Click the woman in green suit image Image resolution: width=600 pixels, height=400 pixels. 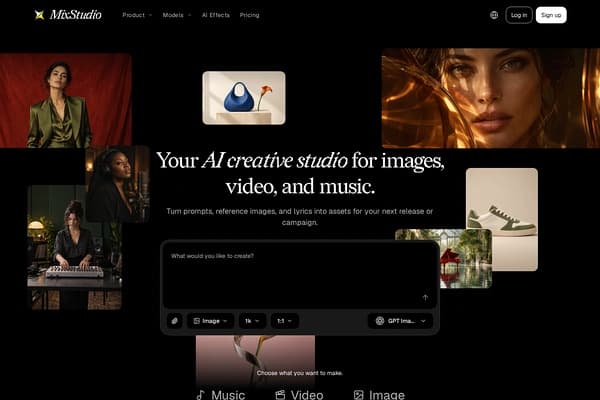pos(66,100)
